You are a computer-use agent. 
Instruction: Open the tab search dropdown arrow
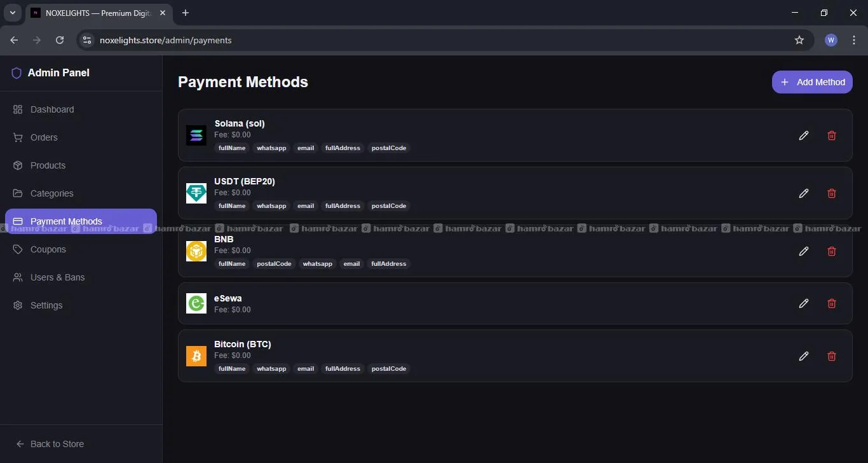click(x=12, y=13)
